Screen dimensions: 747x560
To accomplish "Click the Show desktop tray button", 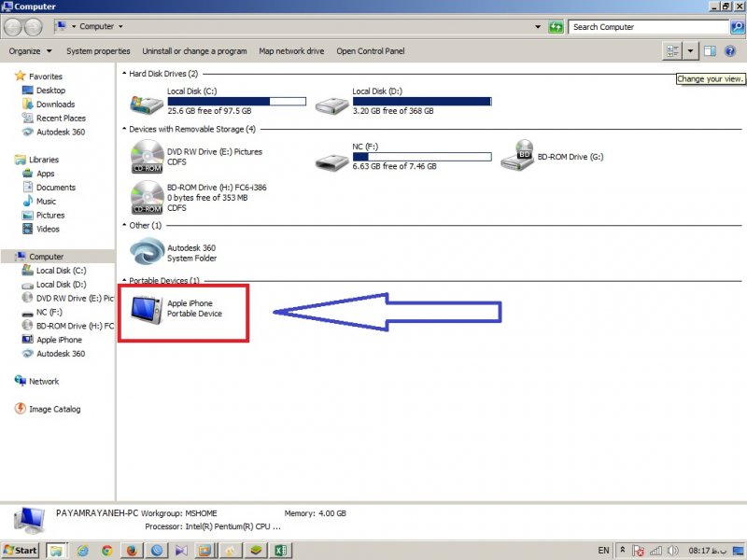I will point(738,551).
